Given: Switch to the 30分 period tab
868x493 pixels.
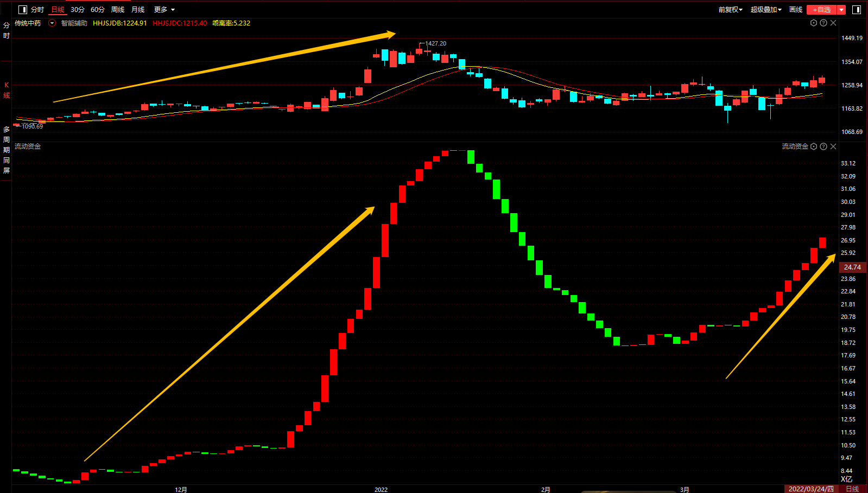Looking at the screenshot, I should (78, 10).
